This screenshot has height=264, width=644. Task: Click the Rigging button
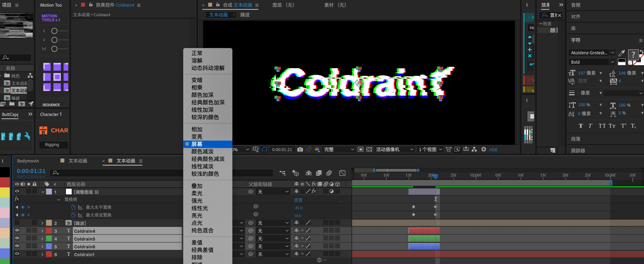click(52, 145)
